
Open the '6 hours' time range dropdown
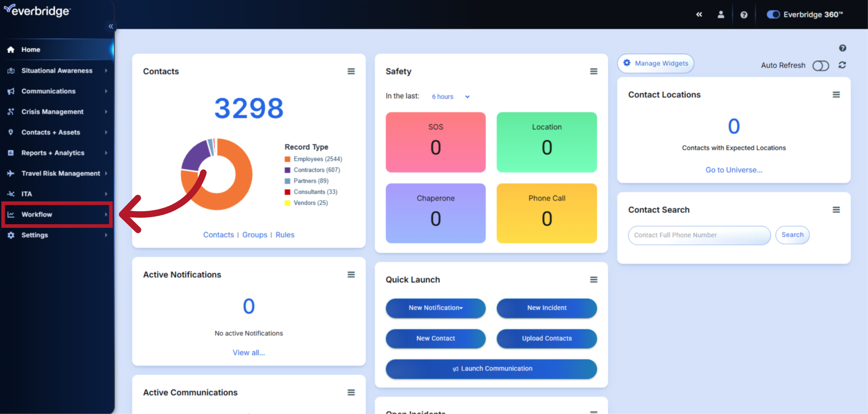pyautogui.click(x=451, y=96)
